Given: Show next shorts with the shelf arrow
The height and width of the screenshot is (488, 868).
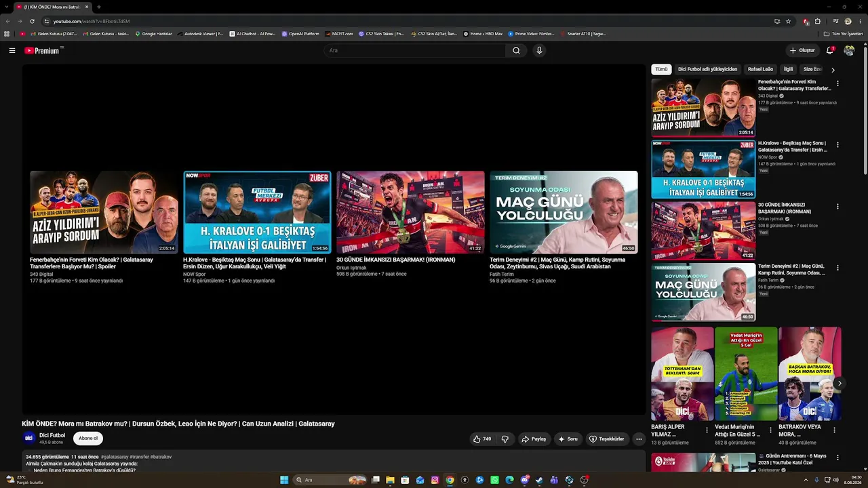Looking at the screenshot, I should click(x=840, y=384).
